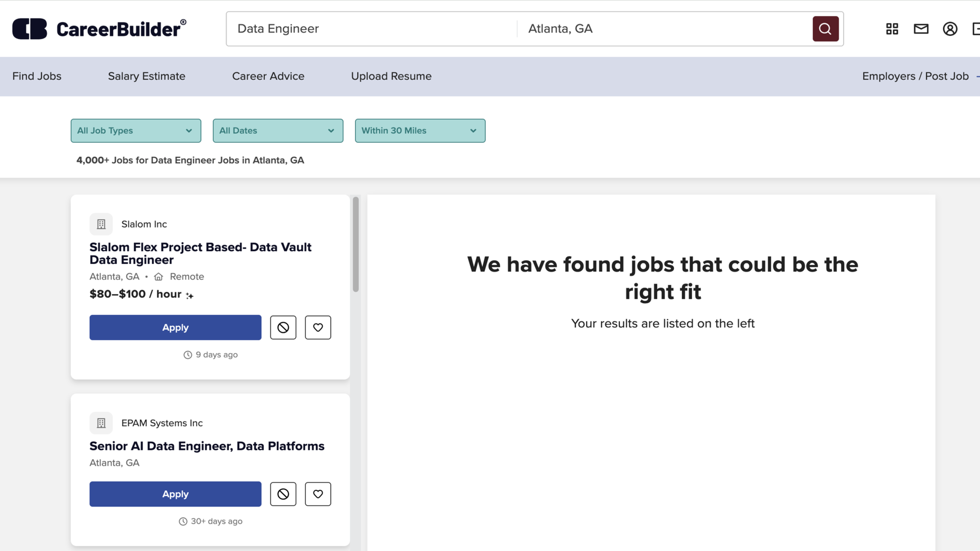Expand the All Job Types dropdown
Image resolution: width=980 pixels, height=551 pixels.
click(x=136, y=131)
